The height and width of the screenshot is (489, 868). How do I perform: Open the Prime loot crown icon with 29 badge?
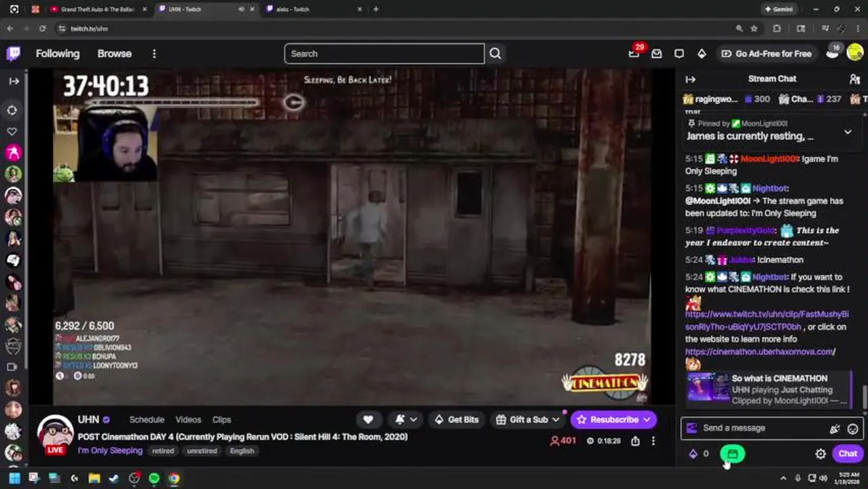point(634,53)
